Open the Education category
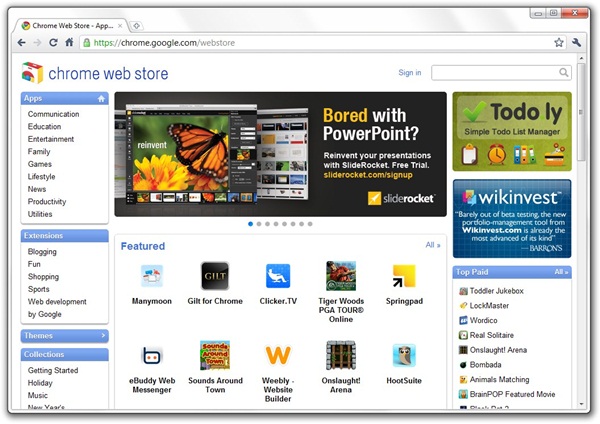The image size is (600, 424). (x=44, y=127)
